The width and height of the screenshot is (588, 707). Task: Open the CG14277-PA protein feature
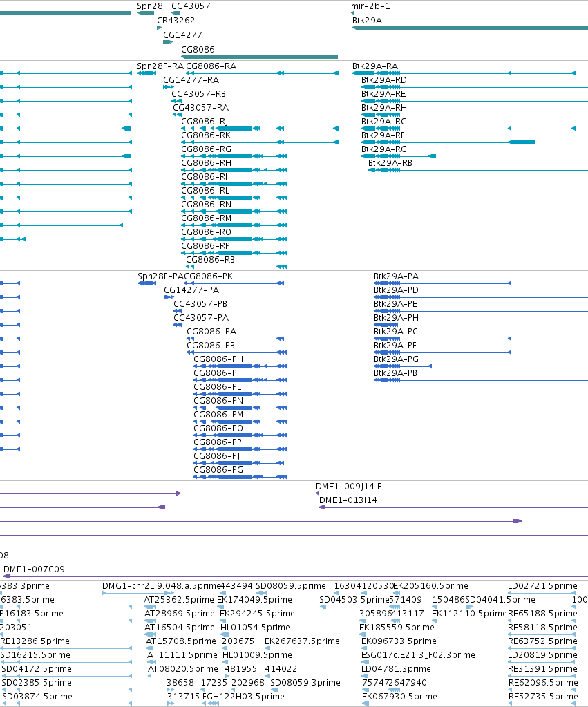tap(169, 297)
